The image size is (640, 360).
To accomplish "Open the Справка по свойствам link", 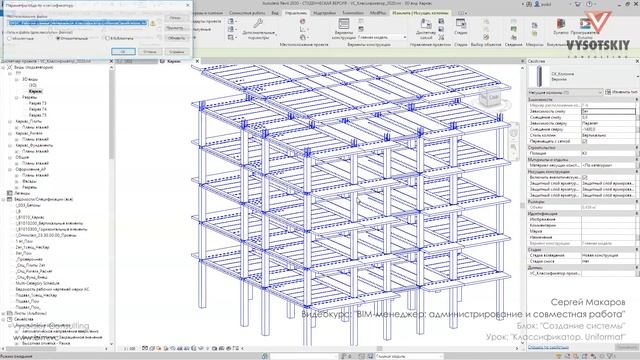I will (x=548, y=348).
